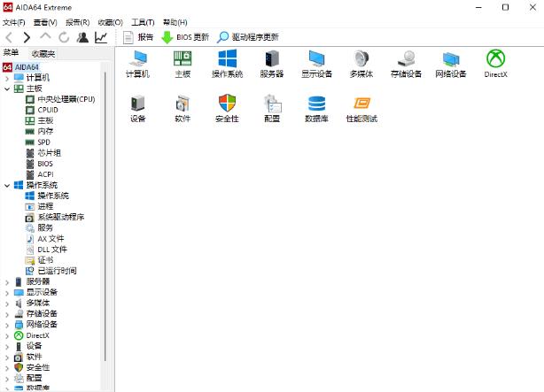Click the refresh toolbar icon

pyautogui.click(x=64, y=37)
